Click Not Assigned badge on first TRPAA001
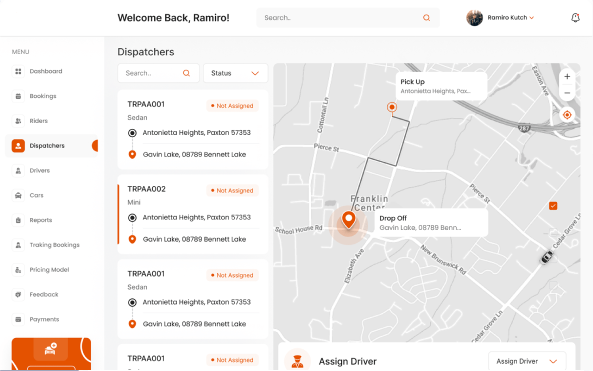 coord(233,106)
